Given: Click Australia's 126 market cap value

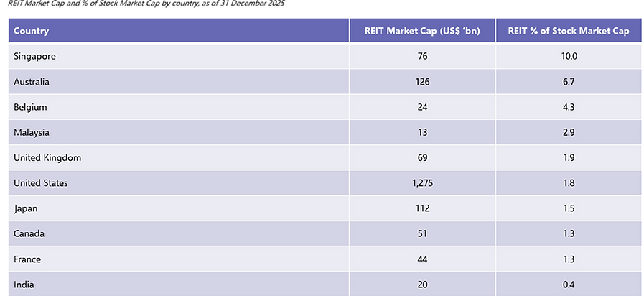Looking at the screenshot, I should click(422, 81).
